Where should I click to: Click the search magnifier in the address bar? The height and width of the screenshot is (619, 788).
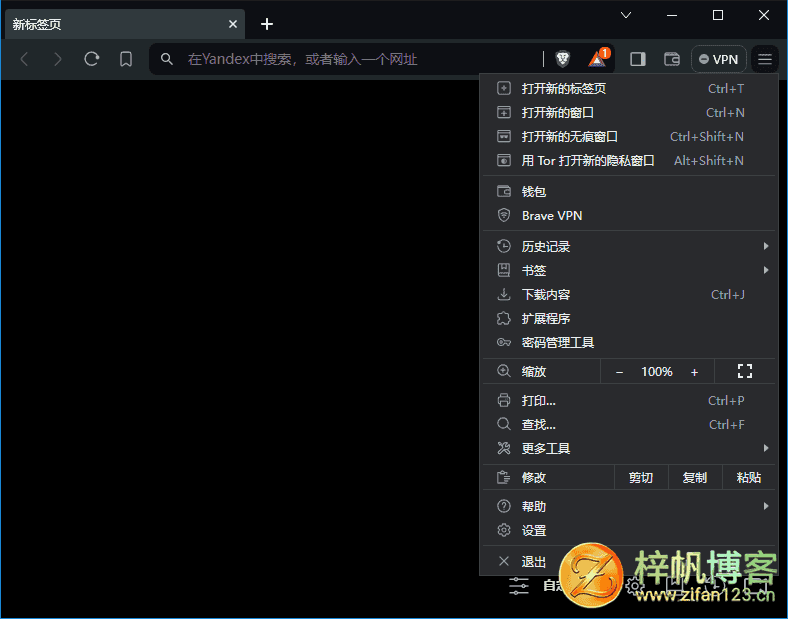167,59
